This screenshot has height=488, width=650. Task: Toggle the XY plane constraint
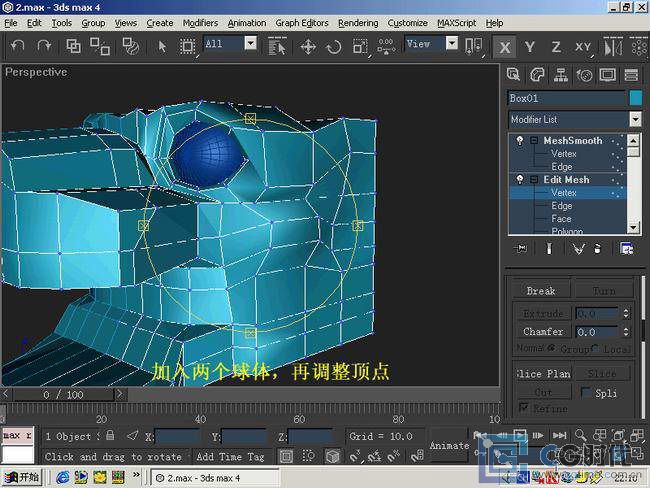click(x=583, y=47)
